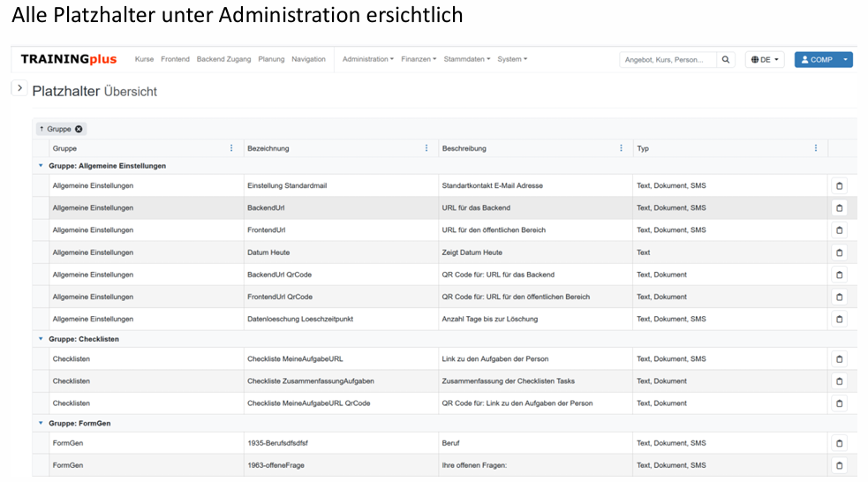Remove the Gruppe grouping chip

pyautogui.click(x=79, y=129)
